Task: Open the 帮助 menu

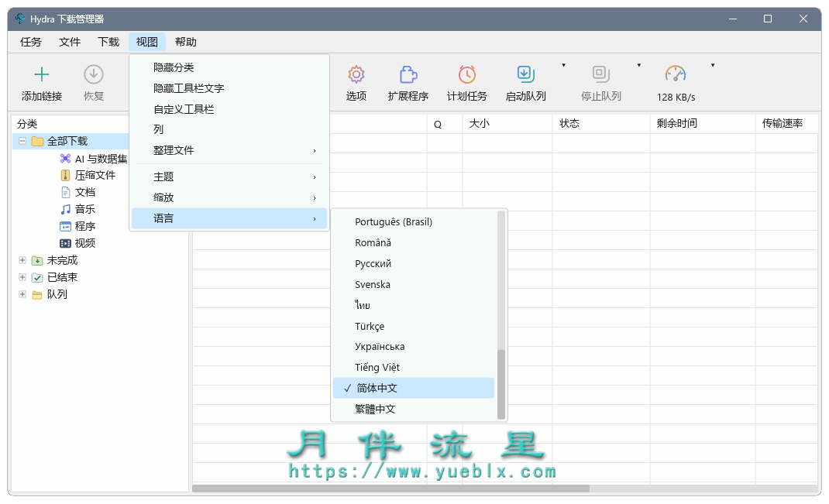Action: 186,42
